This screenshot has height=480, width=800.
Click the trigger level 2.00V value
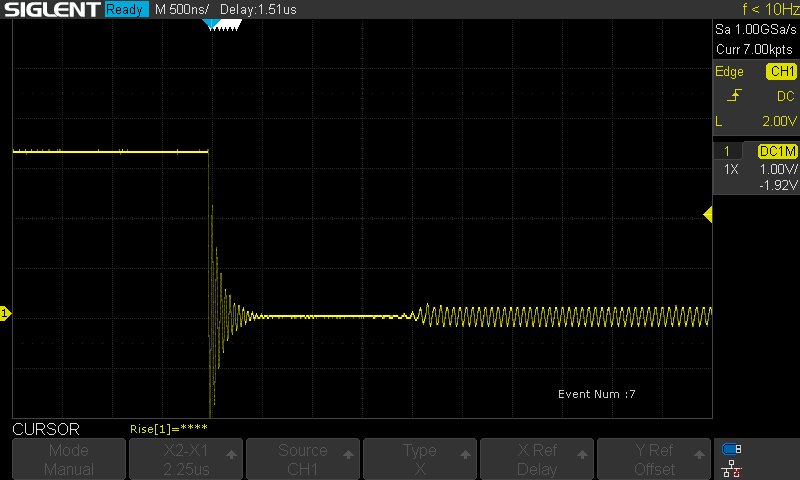(x=776, y=120)
